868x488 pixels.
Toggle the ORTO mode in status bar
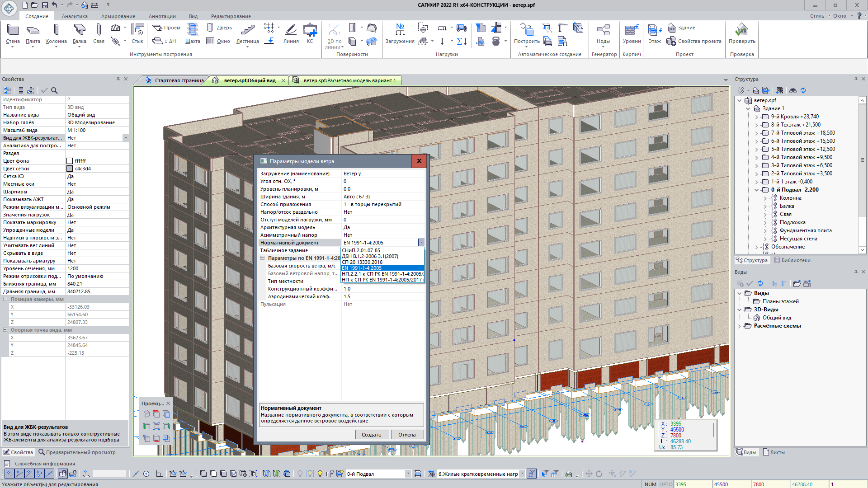[665, 484]
